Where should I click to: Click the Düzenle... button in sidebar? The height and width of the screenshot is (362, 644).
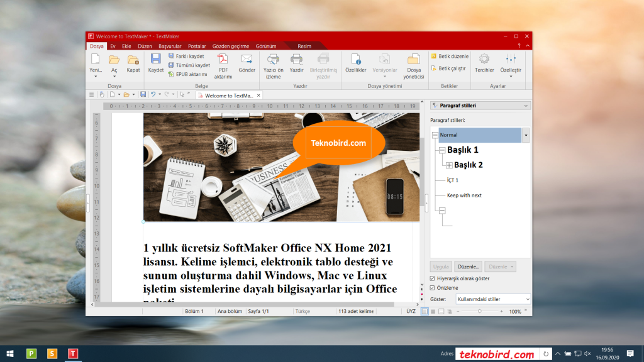(x=468, y=266)
